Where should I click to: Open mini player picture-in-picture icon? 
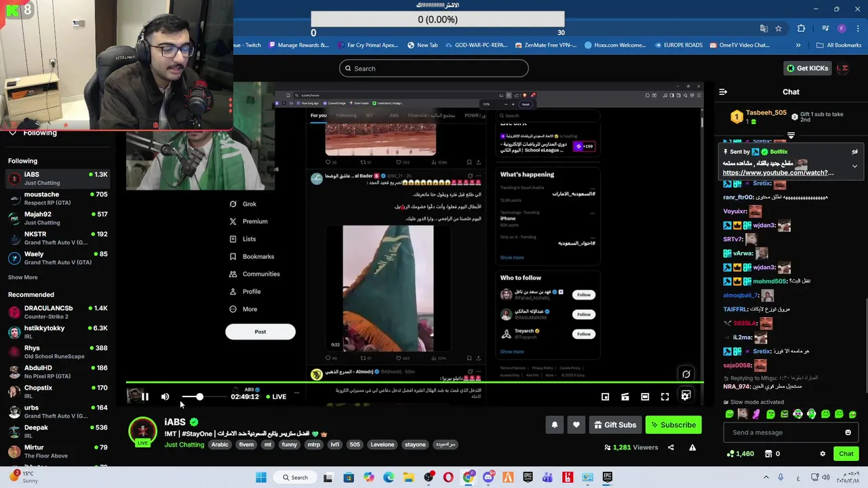(x=605, y=397)
